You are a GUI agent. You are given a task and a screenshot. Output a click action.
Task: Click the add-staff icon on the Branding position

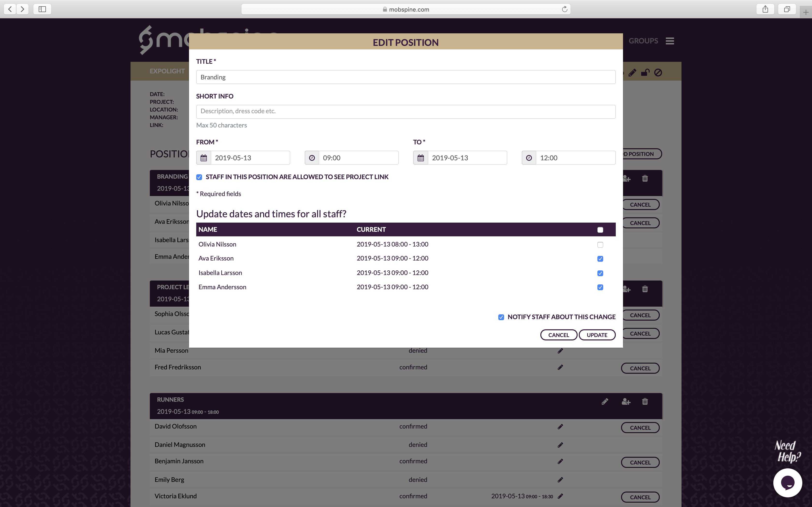(627, 178)
